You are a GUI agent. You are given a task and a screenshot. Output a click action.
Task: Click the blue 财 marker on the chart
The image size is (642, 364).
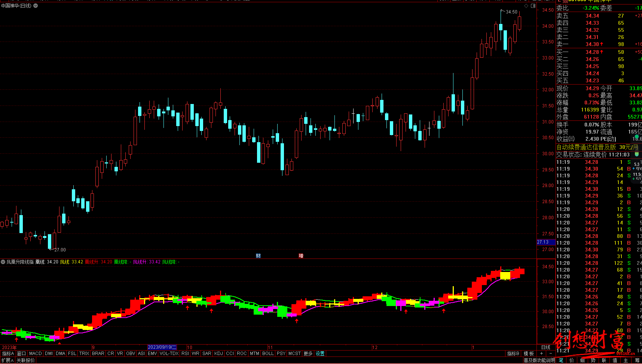[x=258, y=256]
